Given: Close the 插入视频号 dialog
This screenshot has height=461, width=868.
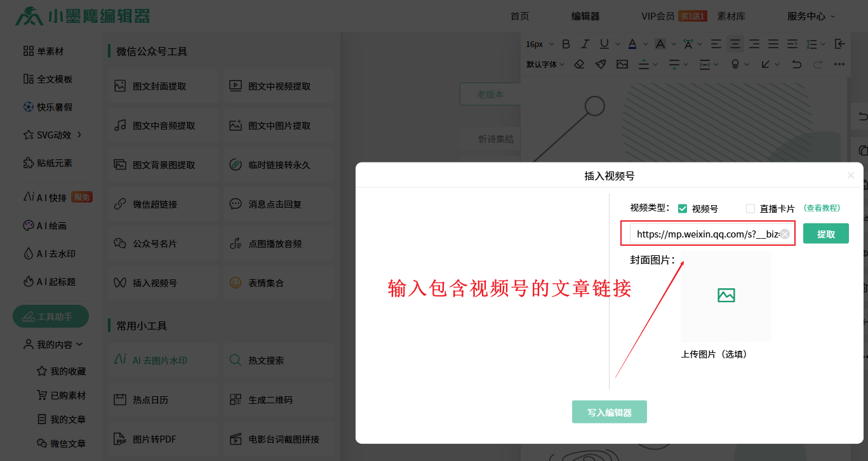Looking at the screenshot, I should point(851,175).
